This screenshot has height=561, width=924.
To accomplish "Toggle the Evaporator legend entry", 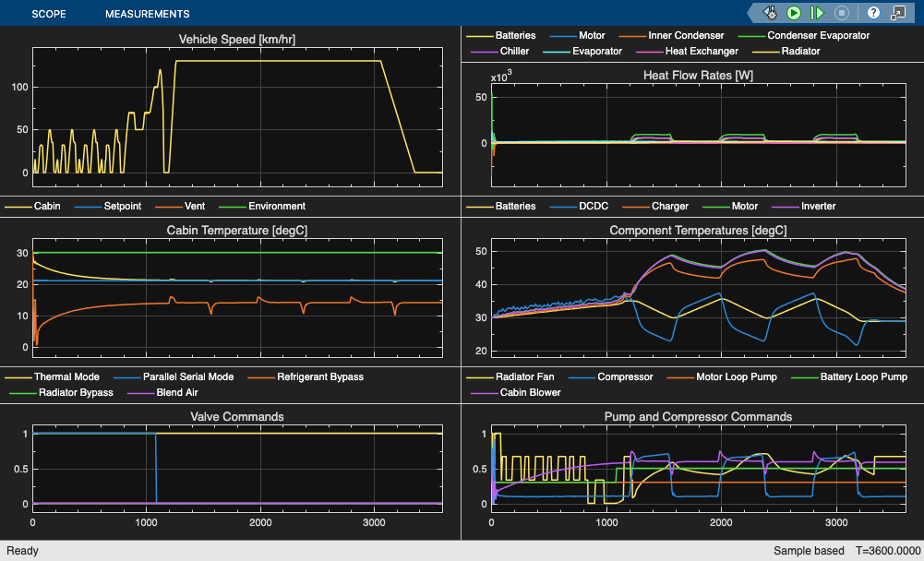I will click(x=582, y=52).
